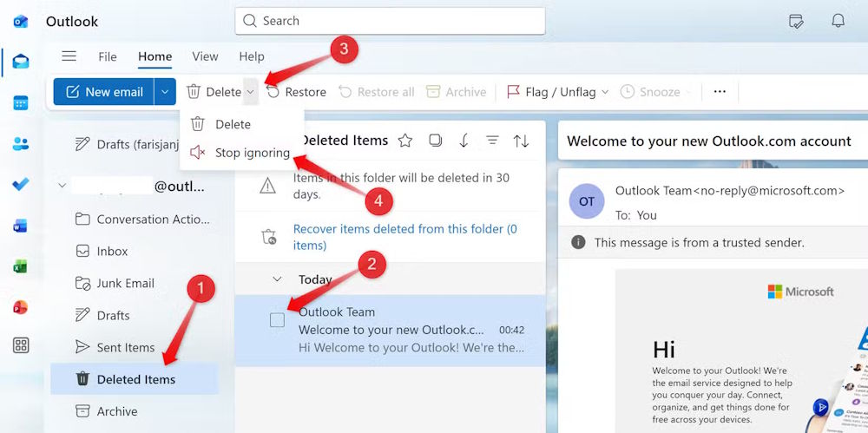Open the Junk Email folder
The image size is (868, 433).
click(x=134, y=284)
